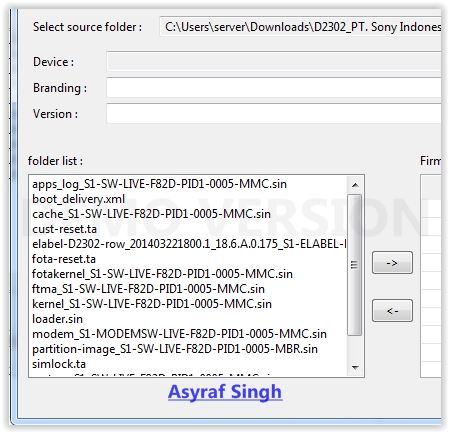Select apps_log_S1-SW-LIVE-F82D-PID1-0005-MMC.sin

click(x=159, y=184)
